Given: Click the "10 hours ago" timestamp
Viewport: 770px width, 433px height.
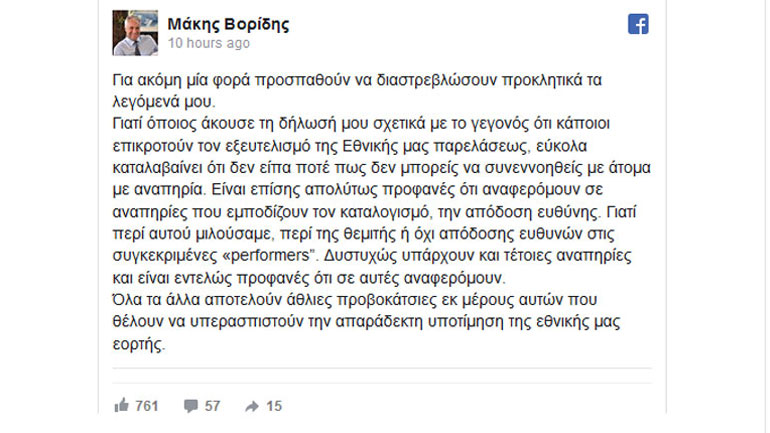Looking at the screenshot, I should 209,44.
